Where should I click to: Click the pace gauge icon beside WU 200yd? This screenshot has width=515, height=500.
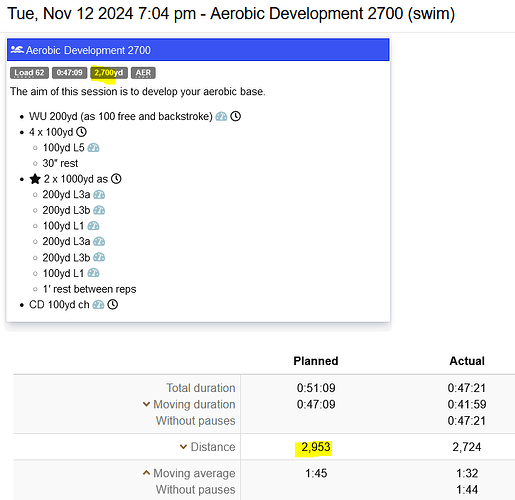[x=221, y=116]
